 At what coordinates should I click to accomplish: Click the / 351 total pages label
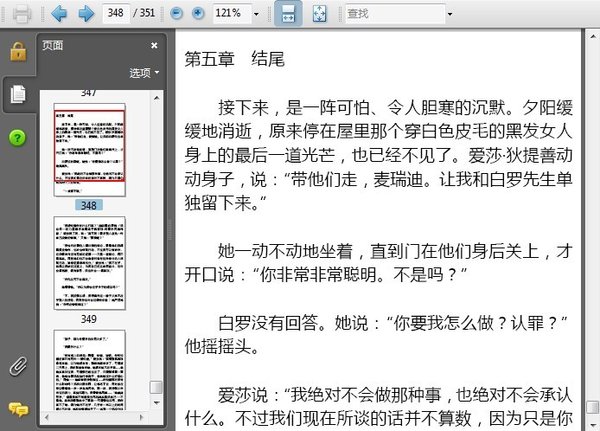click(x=144, y=13)
